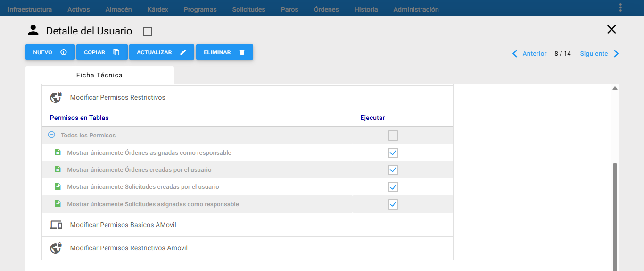Open the Activos menu

(79, 9)
